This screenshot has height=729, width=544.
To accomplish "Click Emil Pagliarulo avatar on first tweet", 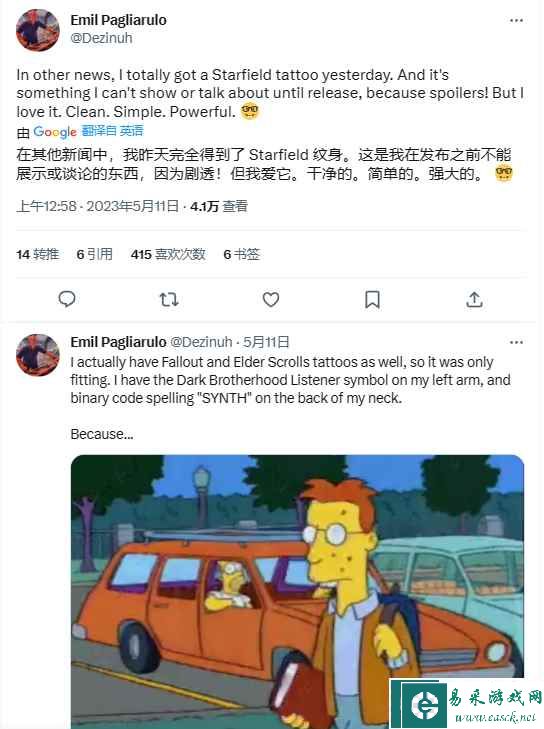I will pyautogui.click(x=38, y=29).
